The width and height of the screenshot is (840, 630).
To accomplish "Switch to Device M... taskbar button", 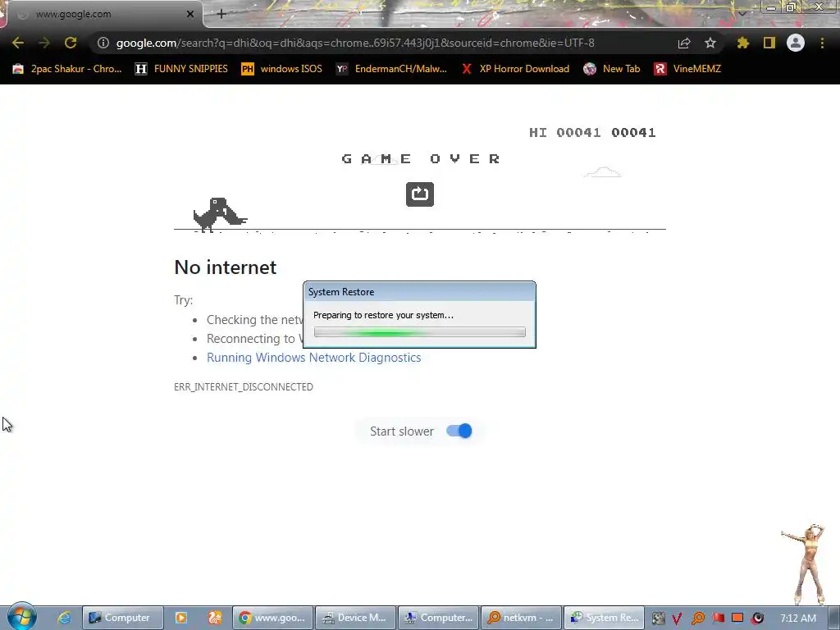I will 355,618.
